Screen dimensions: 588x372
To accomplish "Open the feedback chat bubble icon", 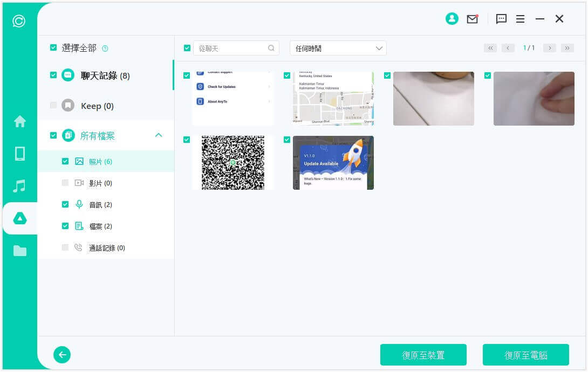I will click(501, 19).
